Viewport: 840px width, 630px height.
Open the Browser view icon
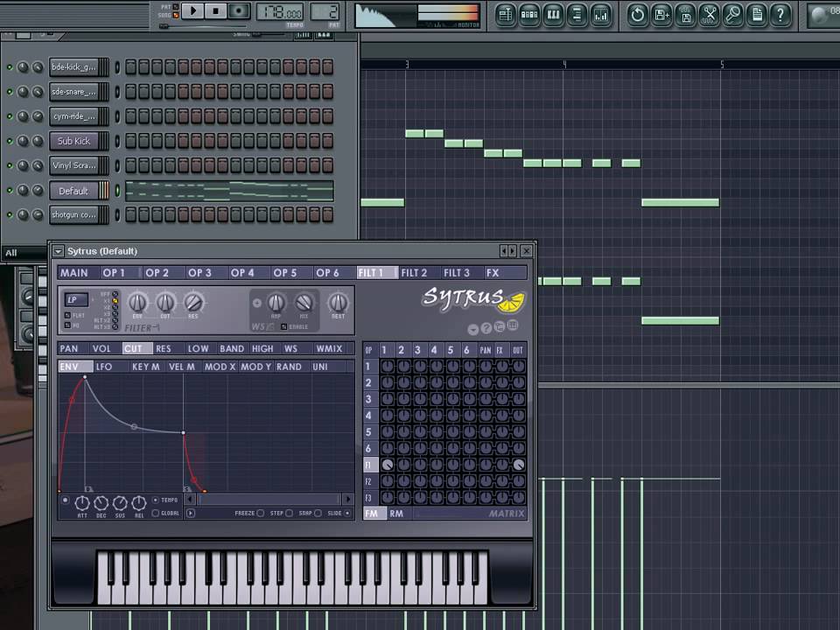pyautogui.click(x=577, y=15)
